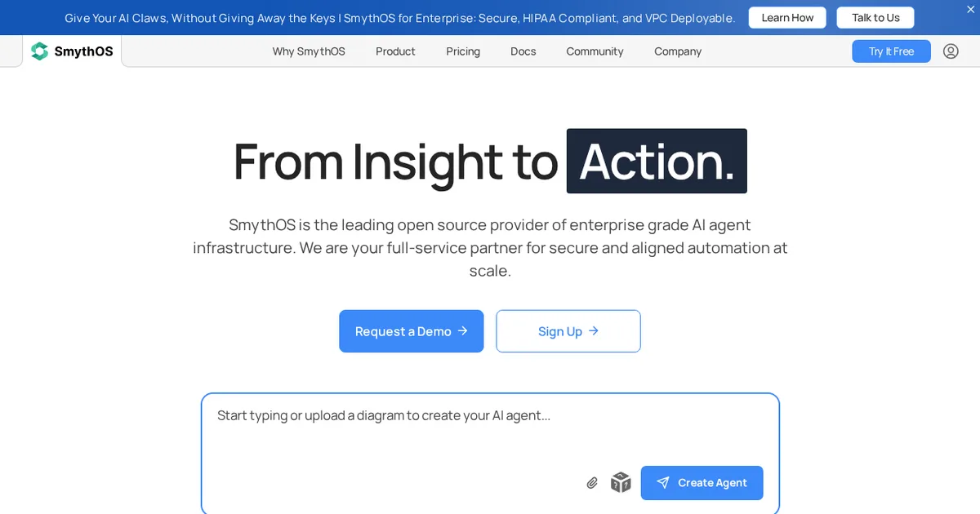Click the dice random prompt icon
Image resolution: width=980 pixels, height=514 pixels.
621,482
